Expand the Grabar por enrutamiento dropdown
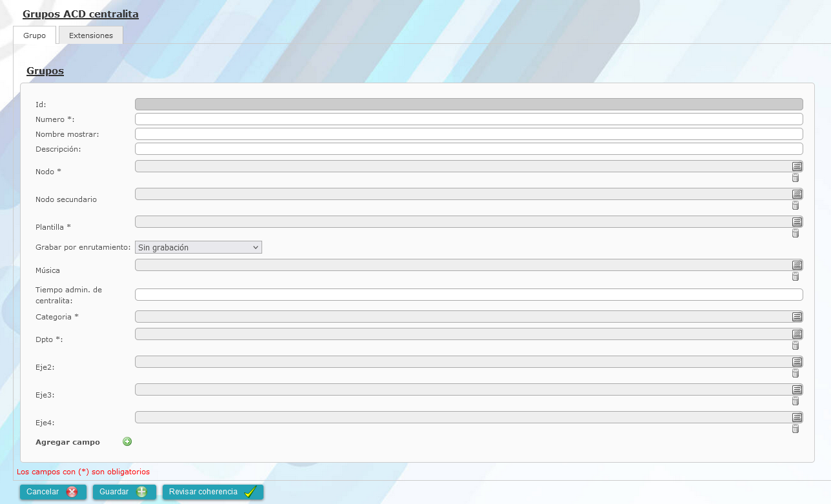The width and height of the screenshot is (831, 504). (198, 247)
